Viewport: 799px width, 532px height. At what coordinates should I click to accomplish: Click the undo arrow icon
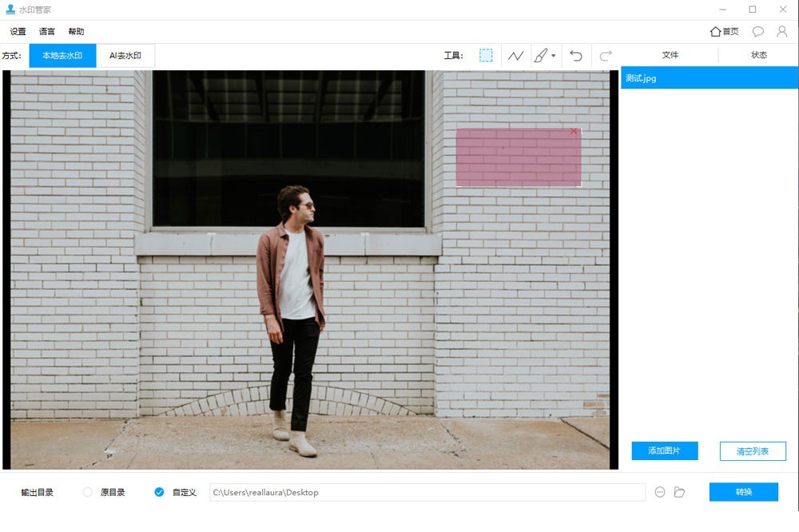(x=576, y=56)
